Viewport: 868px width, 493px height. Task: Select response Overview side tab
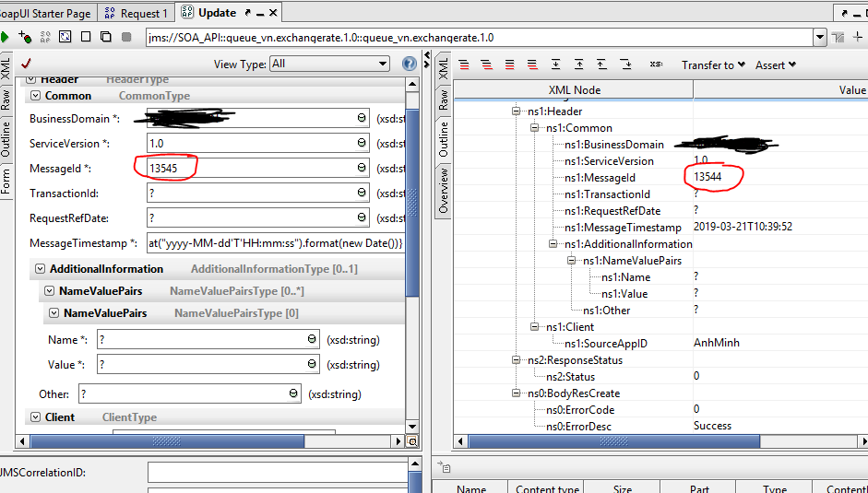tap(444, 191)
